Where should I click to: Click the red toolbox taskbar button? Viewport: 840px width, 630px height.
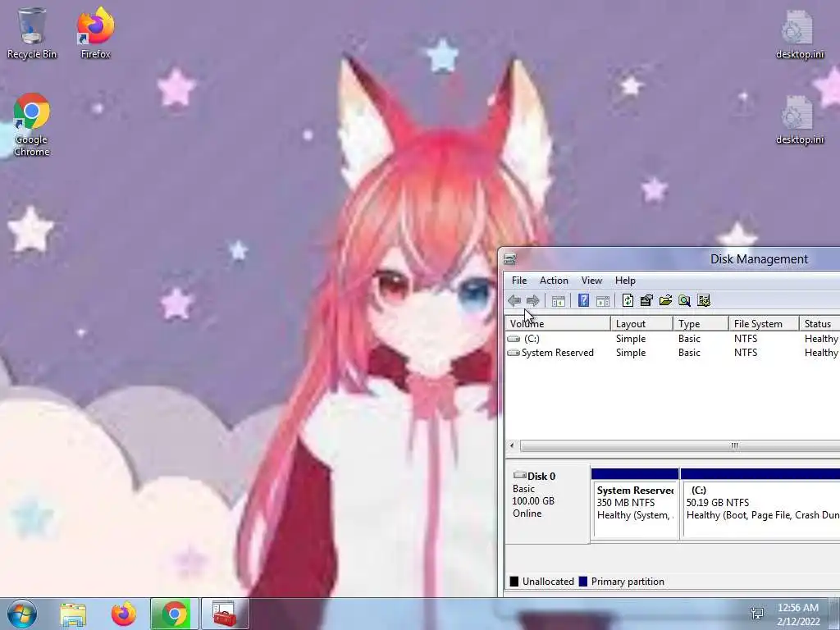coord(225,614)
